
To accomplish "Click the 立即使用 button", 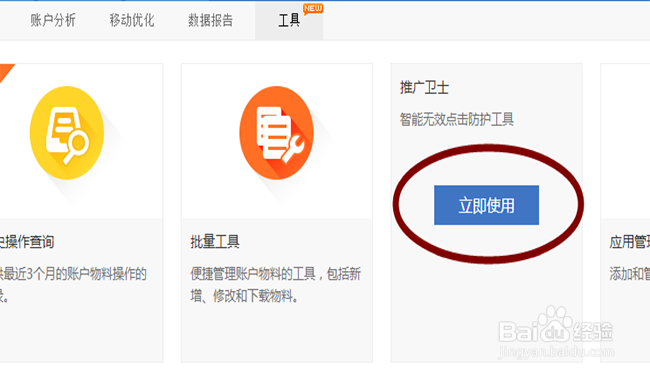I will click(486, 205).
